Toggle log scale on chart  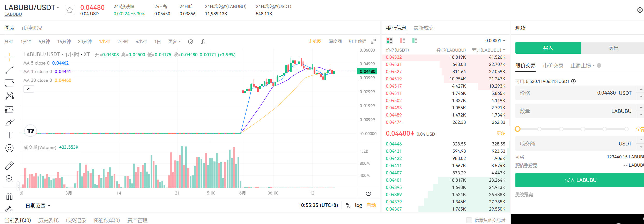click(358, 205)
